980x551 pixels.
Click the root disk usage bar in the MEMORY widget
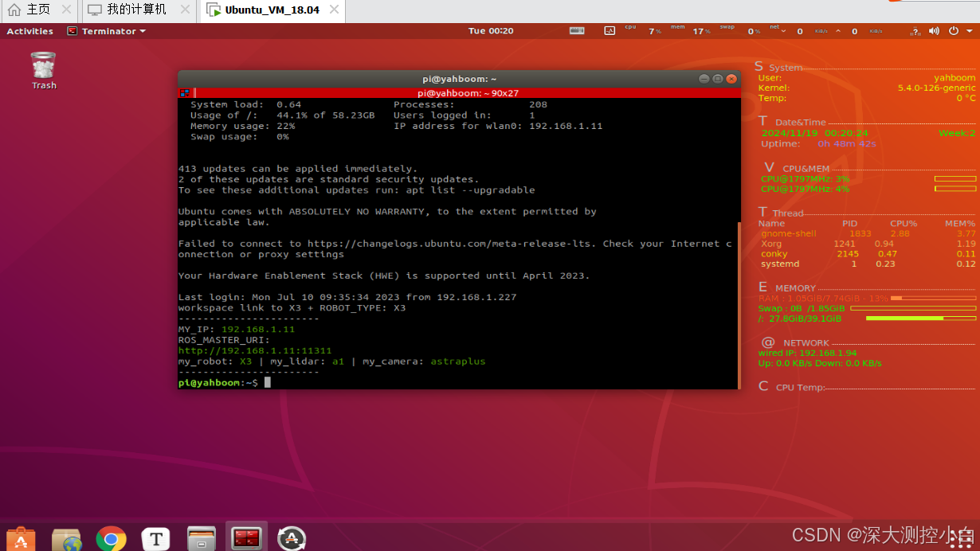920,318
